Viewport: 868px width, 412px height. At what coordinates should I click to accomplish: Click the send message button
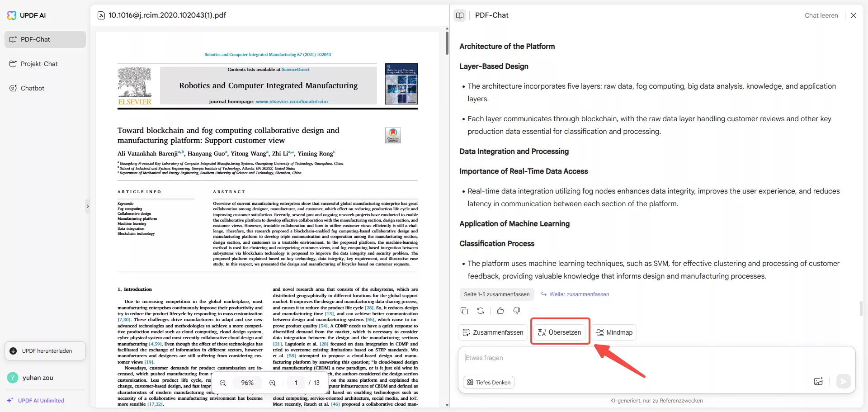[x=843, y=382]
